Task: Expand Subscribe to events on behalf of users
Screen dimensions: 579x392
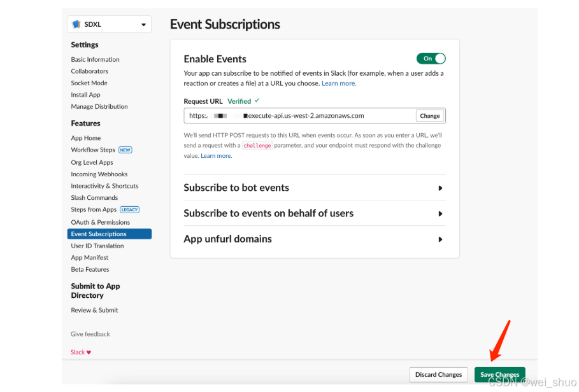Action: pos(315,213)
